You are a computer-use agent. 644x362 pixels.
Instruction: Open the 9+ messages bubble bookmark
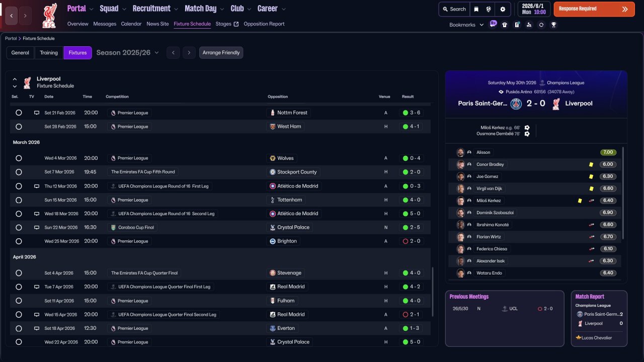coord(493,24)
